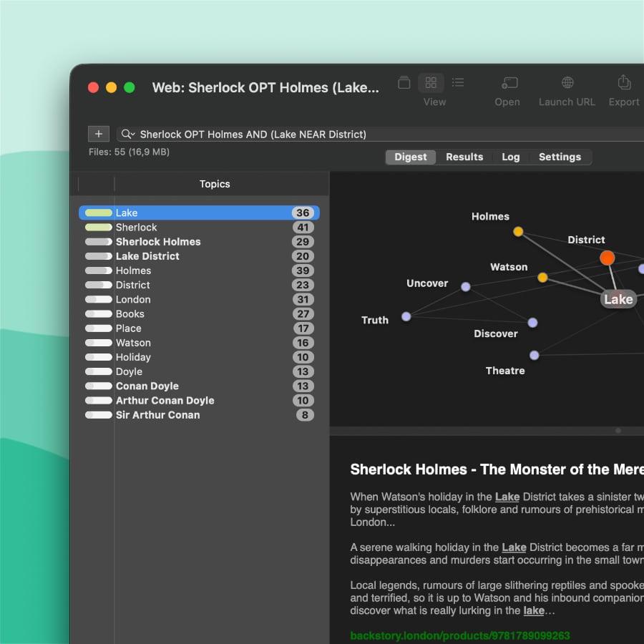
Task: Click the Launch URL globe icon
Action: [567, 82]
